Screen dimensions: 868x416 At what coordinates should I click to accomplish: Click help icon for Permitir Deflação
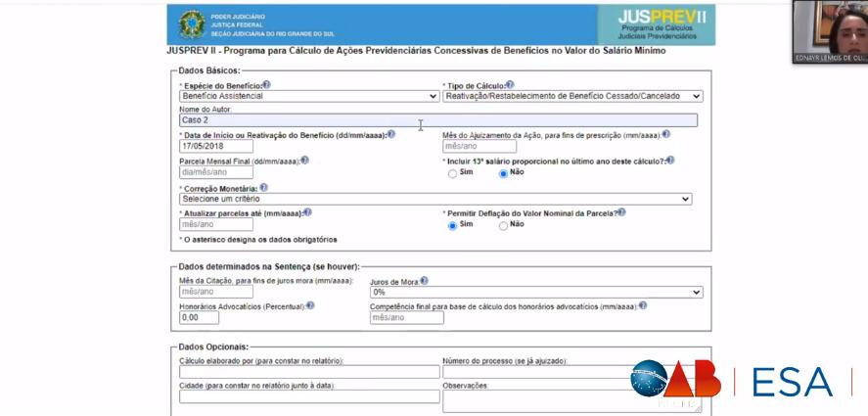point(621,212)
